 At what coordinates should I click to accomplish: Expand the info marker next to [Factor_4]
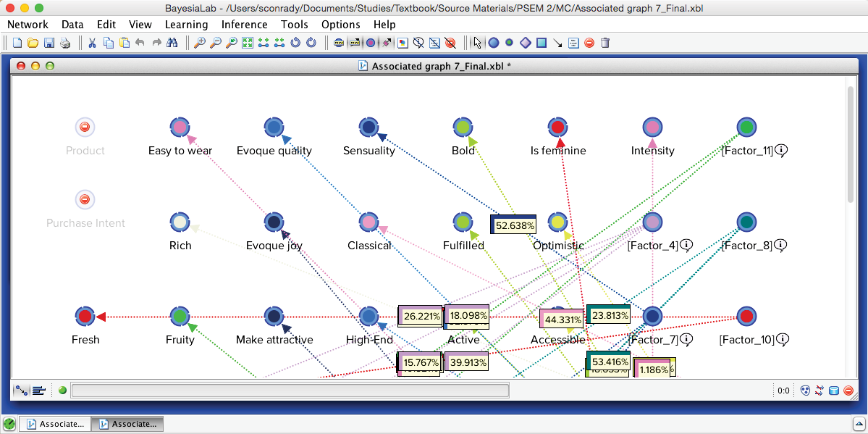click(686, 246)
